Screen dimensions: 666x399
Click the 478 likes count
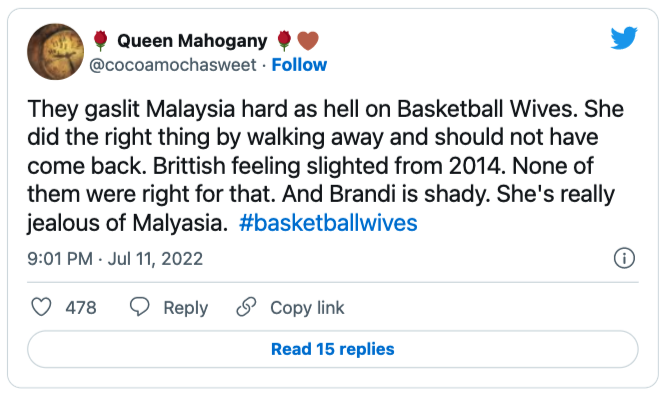pos(81,308)
